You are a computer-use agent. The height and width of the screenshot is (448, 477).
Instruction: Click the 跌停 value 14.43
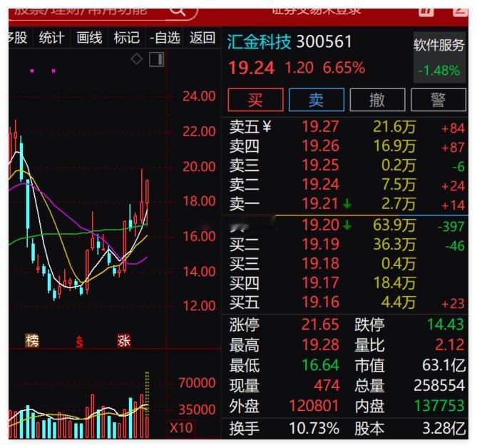coord(446,325)
